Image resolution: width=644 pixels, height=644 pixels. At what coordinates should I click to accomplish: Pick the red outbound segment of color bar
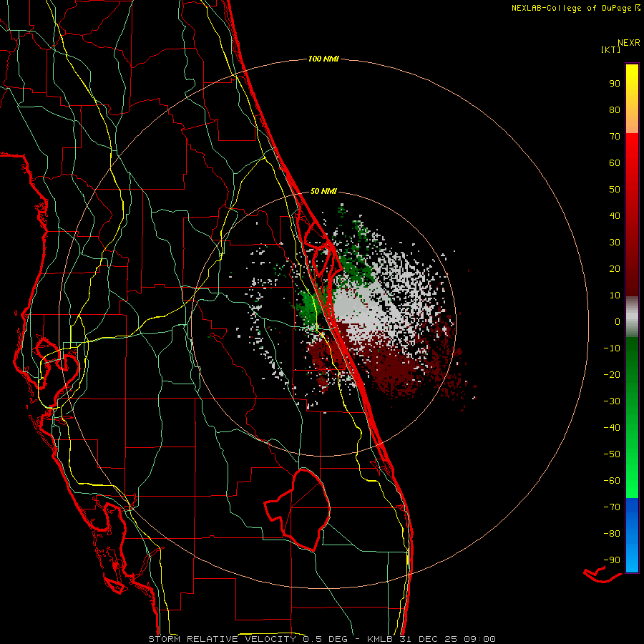tap(632, 215)
